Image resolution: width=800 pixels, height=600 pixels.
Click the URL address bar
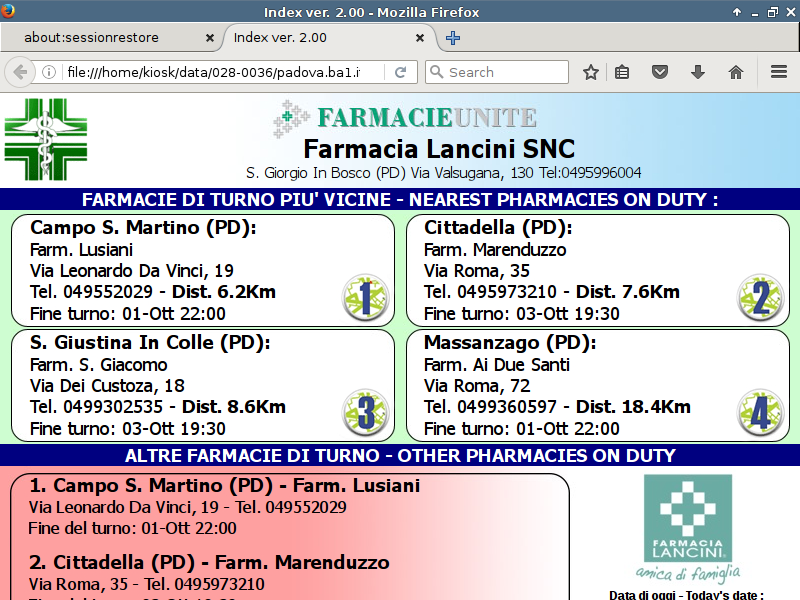coord(220,72)
